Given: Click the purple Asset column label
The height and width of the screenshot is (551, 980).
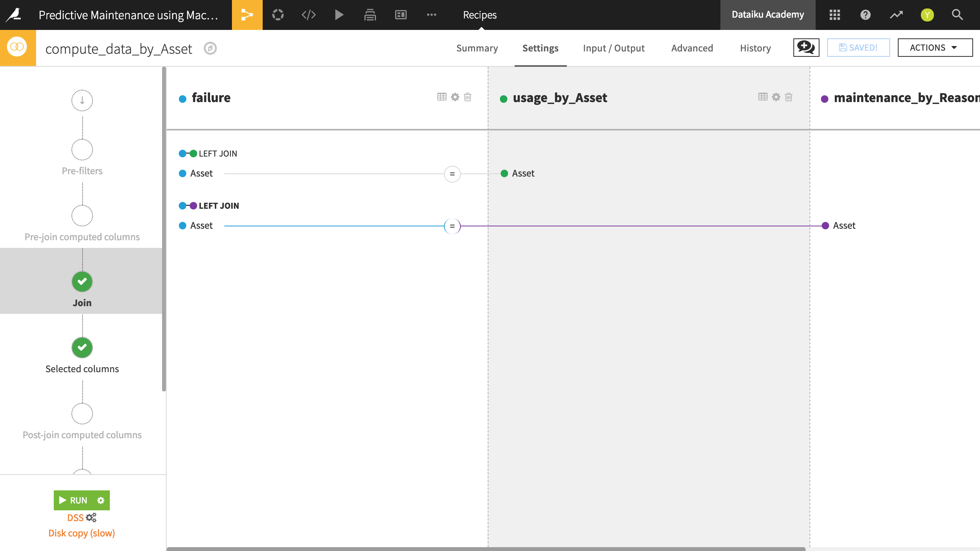Looking at the screenshot, I should tap(844, 226).
